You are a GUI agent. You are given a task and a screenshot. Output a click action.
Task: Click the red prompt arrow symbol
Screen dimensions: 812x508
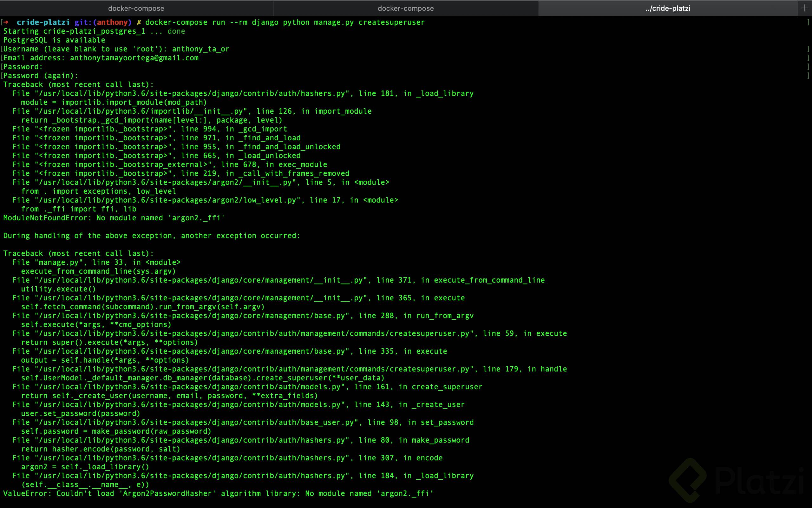coord(6,22)
